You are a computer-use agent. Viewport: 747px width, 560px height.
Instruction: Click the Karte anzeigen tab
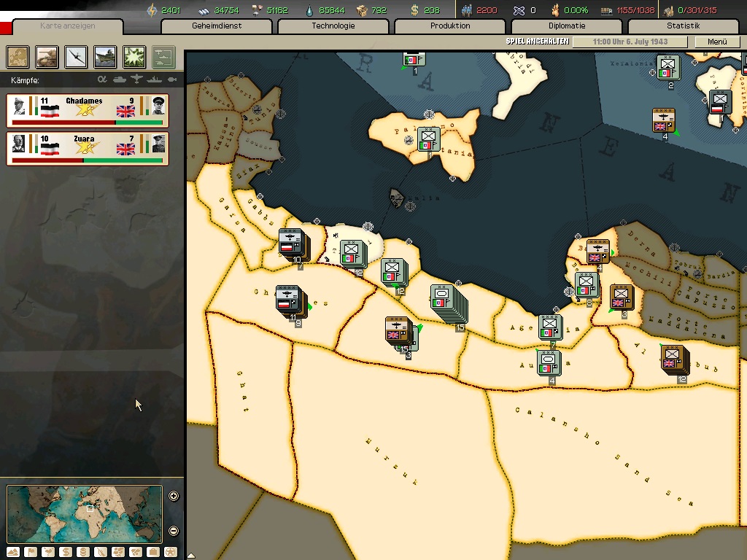tap(68, 26)
